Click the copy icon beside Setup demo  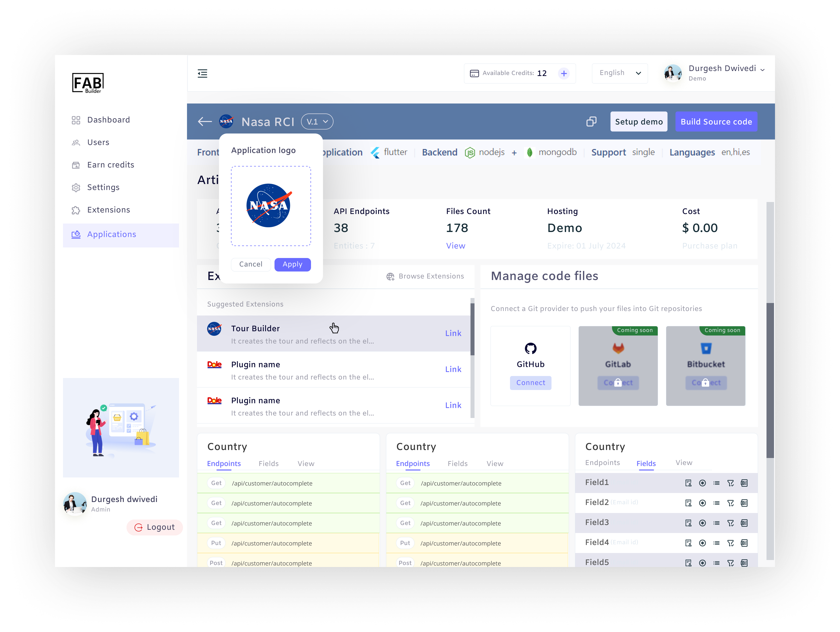click(591, 121)
